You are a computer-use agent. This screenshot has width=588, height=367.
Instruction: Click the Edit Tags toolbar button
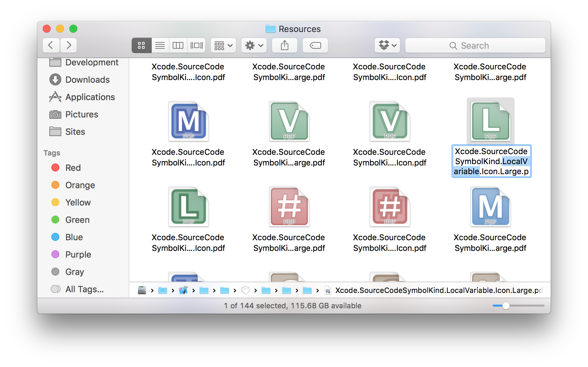[x=315, y=45]
